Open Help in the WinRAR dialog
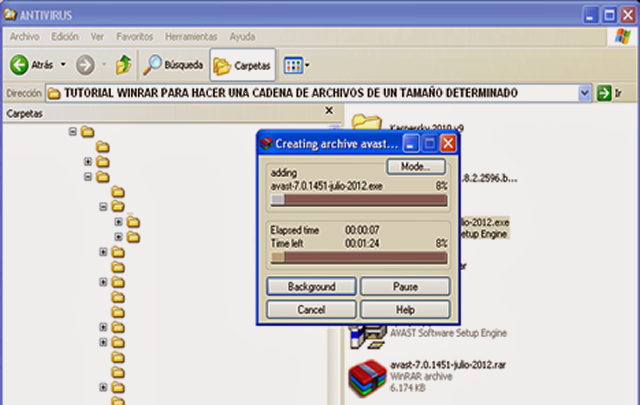Screen dimensions: 640x405 point(405,310)
